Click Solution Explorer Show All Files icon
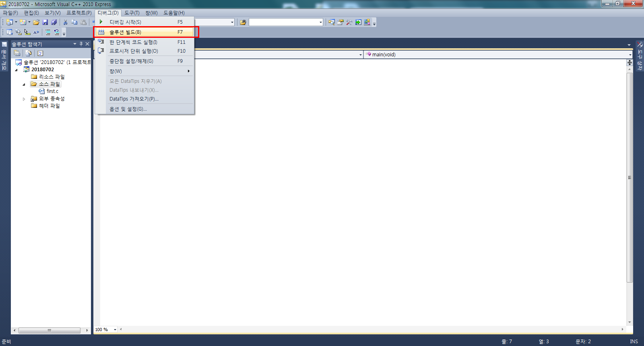This screenshot has width=644, height=346. (28, 53)
